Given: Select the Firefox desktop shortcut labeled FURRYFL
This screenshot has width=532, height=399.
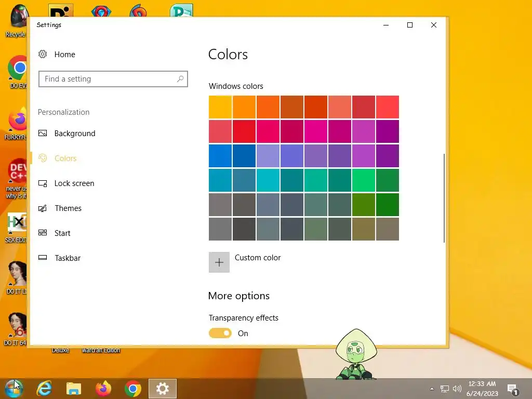Looking at the screenshot, I should pyautogui.click(x=16, y=124).
